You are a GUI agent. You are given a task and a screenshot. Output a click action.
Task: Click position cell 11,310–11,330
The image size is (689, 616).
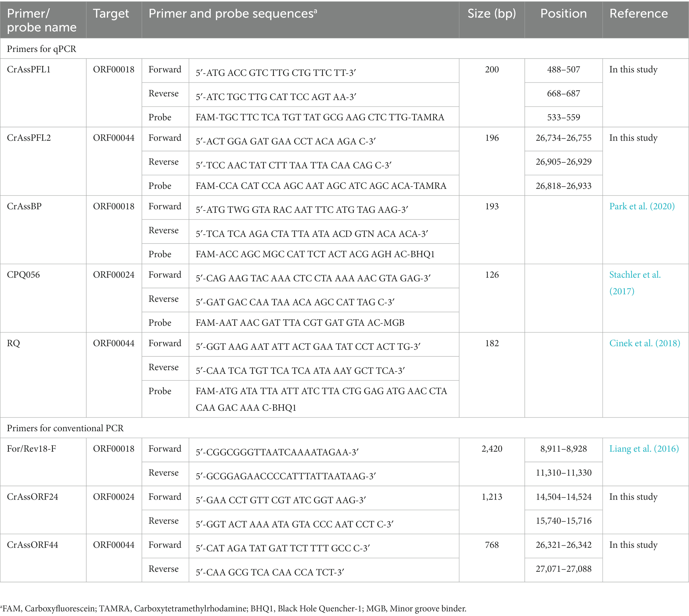563,473
